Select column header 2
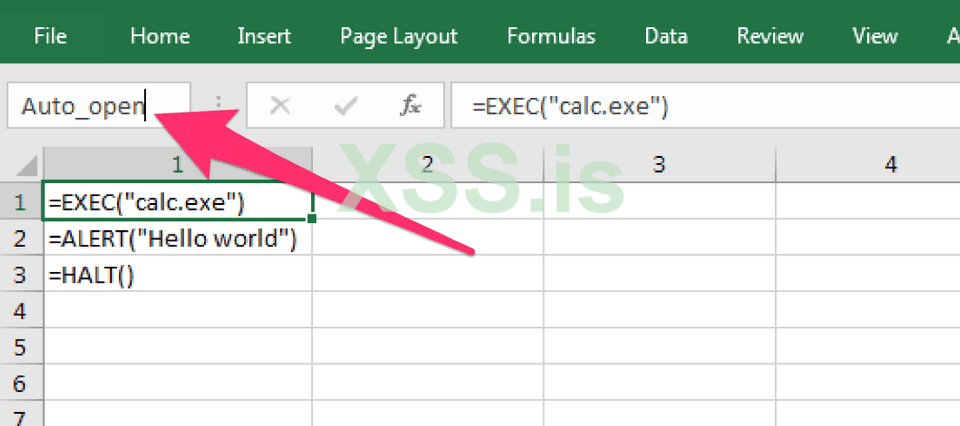Image resolution: width=960 pixels, height=426 pixels. [x=427, y=164]
